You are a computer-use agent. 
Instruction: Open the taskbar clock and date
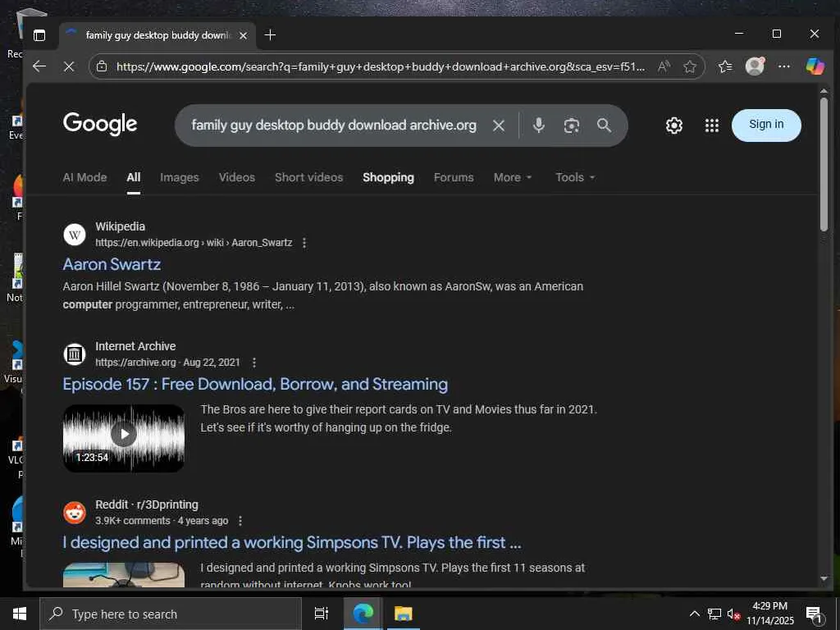click(770, 614)
